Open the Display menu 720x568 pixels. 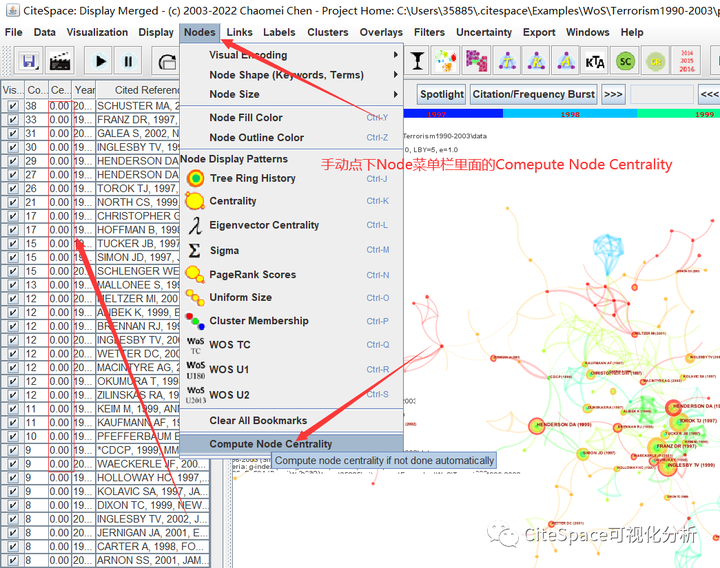(x=156, y=32)
